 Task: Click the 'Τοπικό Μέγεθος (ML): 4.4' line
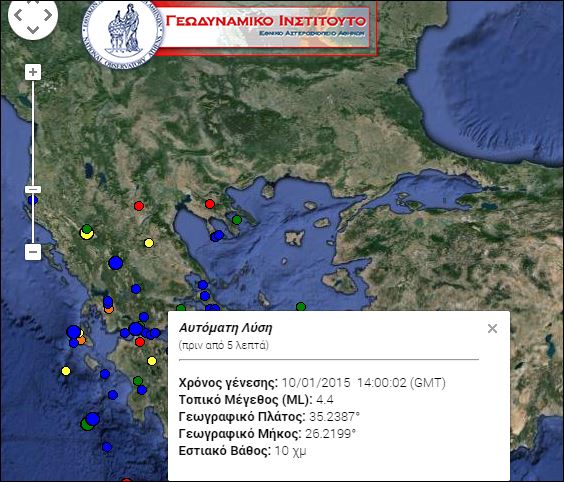click(256, 400)
